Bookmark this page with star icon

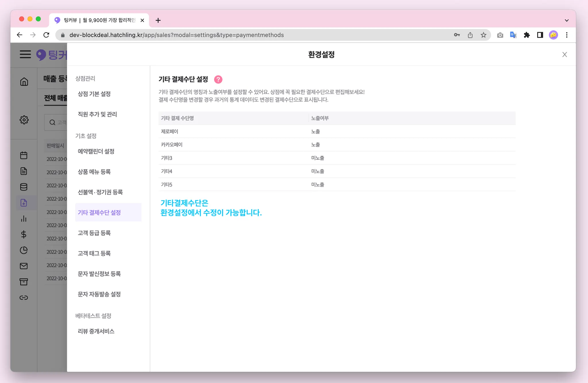[483, 35]
